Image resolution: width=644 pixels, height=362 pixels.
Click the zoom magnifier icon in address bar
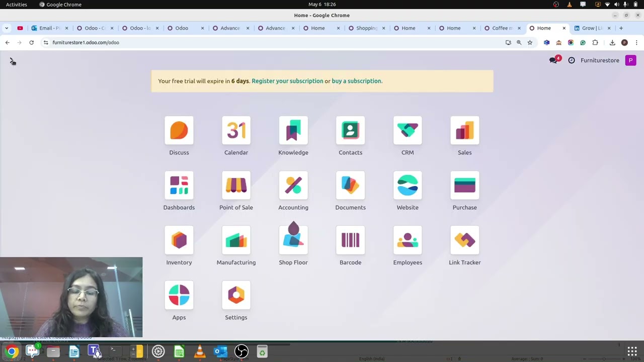pos(519,43)
